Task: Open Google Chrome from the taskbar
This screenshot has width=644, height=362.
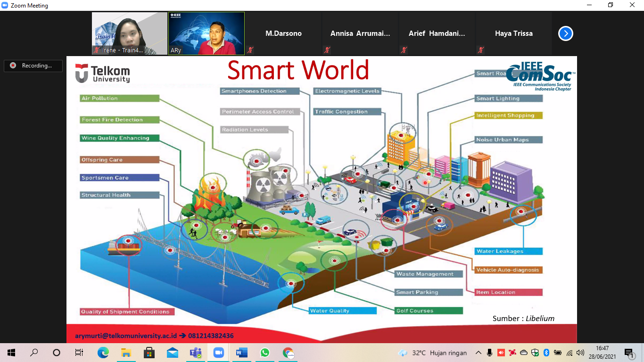Action: [x=288, y=353]
